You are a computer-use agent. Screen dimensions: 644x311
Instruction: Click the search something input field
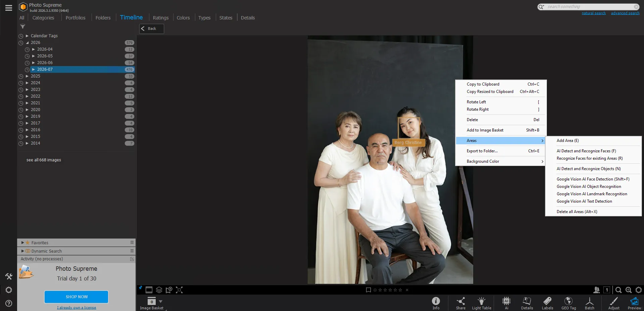(x=589, y=7)
